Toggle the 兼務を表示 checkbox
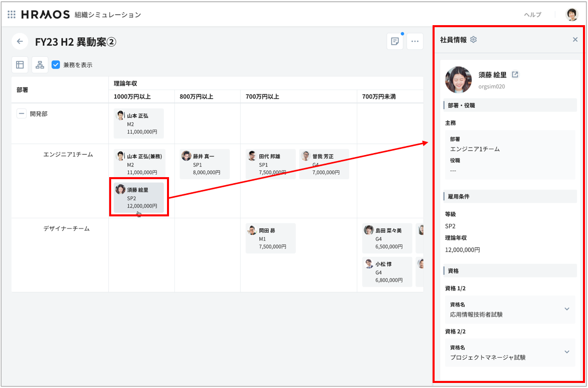Screen dimensions: 588x388 (56, 65)
